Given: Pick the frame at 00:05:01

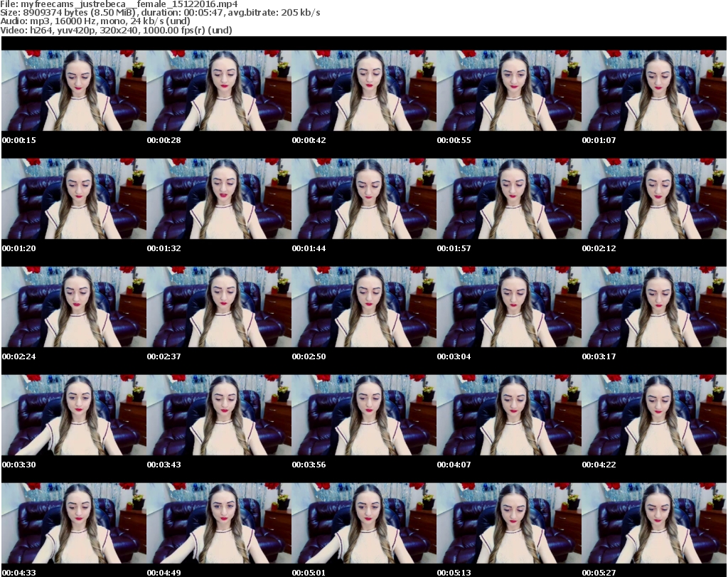Looking at the screenshot, I should 364,523.
